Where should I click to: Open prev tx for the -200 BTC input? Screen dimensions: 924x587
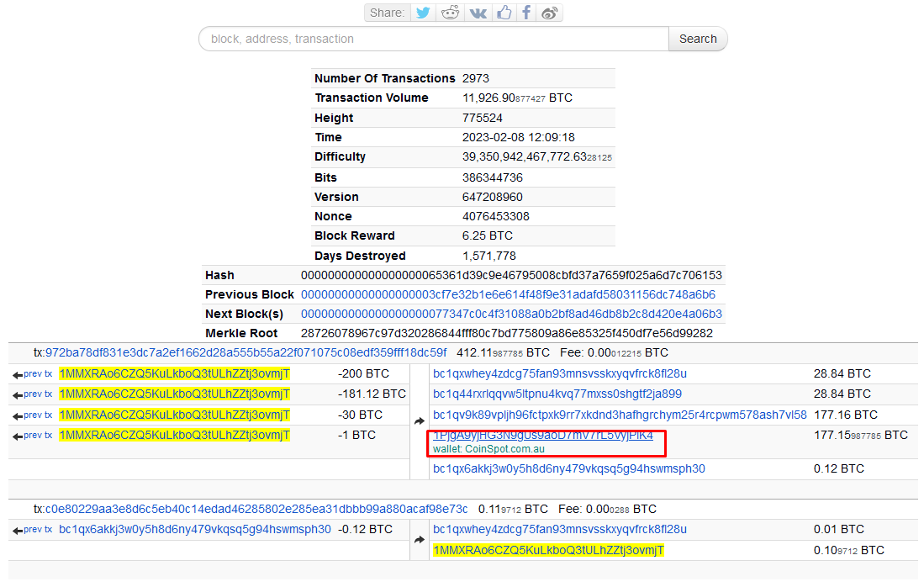click(33, 374)
